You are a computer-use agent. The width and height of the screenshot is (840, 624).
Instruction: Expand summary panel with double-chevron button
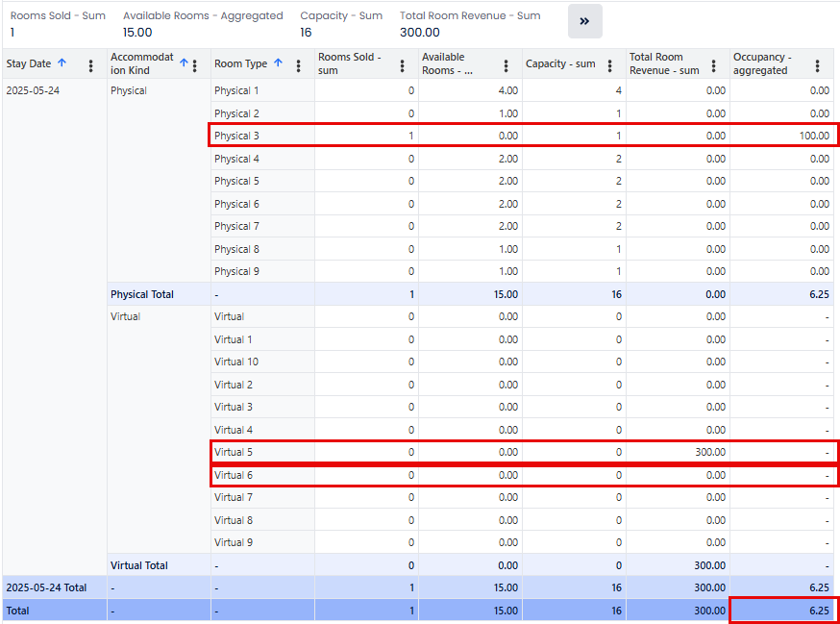[x=584, y=21]
